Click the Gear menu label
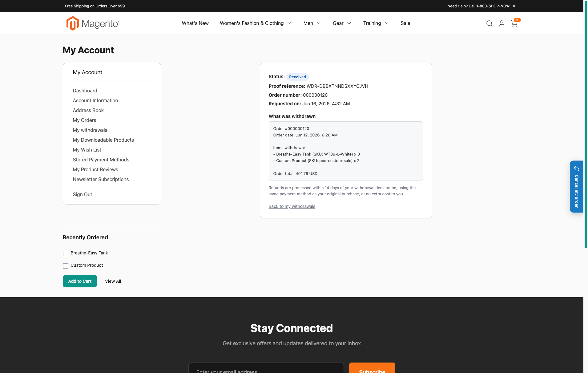The width and height of the screenshot is (588, 373). coord(338,23)
